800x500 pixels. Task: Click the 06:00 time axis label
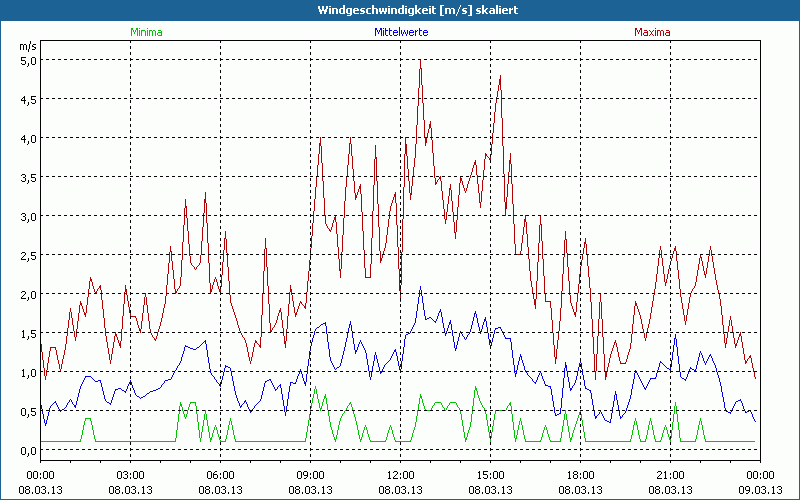pyautogui.click(x=220, y=475)
